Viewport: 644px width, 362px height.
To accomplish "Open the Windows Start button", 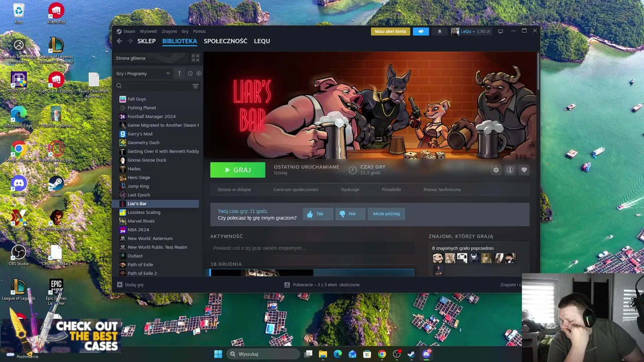I will point(218,354).
